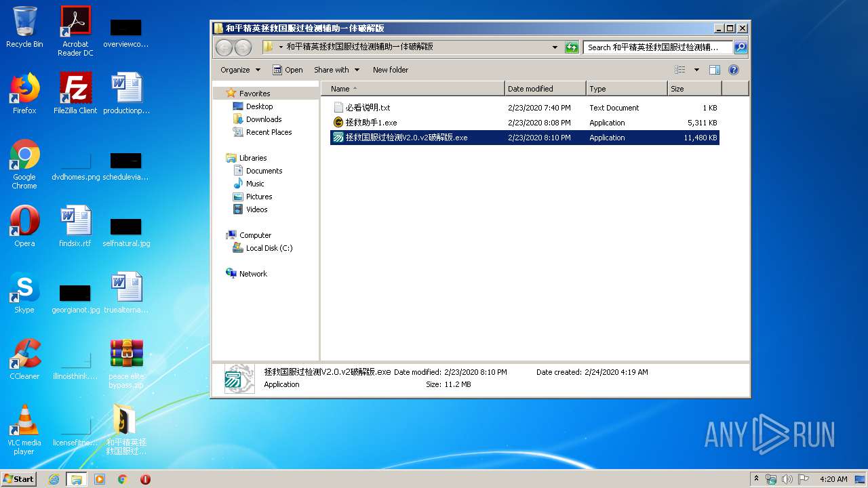
Task: Expand the Organize menu
Action: [x=240, y=70]
